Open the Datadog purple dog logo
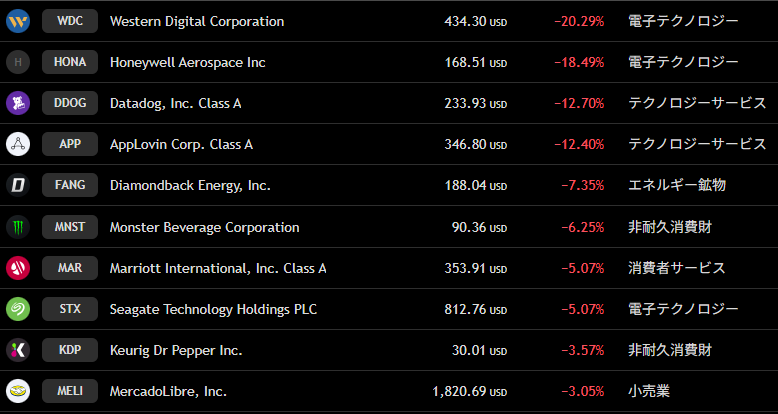Viewport: 778px width, 414px height. pyautogui.click(x=18, y=103)
